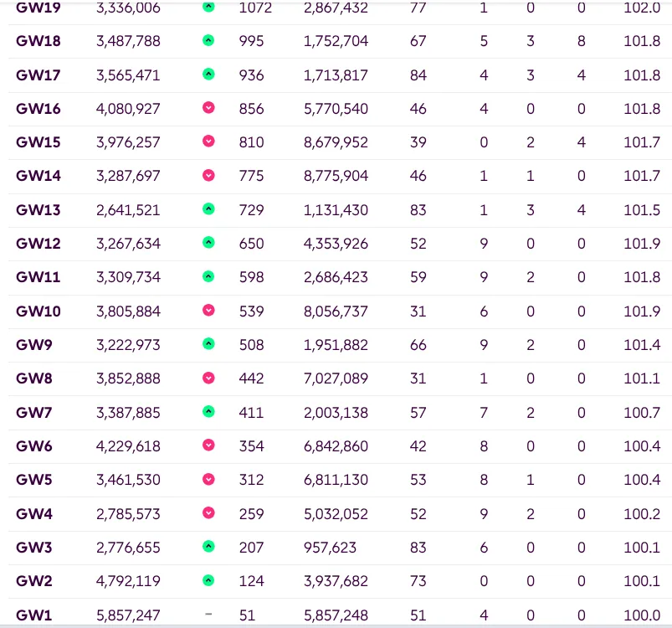Screen dimensions: 672x628
Task: Select the GW8 row label
Action: click(x=33, y=378)
